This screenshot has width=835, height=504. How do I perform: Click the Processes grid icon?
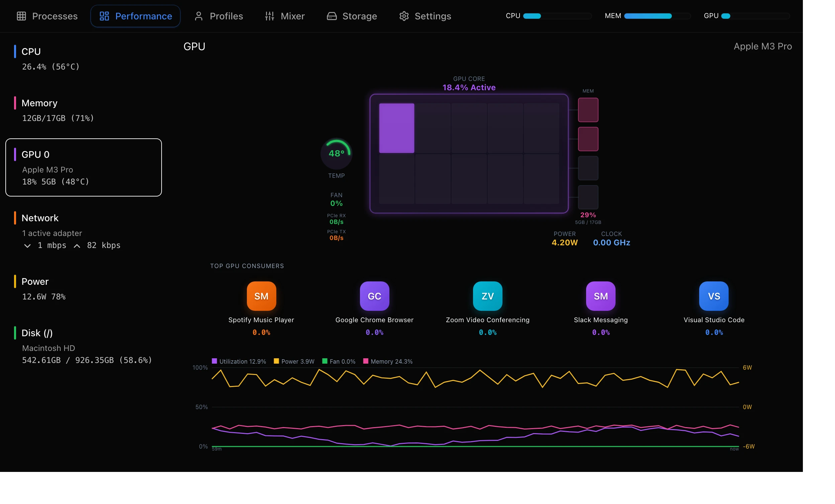click(x=21, y=16)
